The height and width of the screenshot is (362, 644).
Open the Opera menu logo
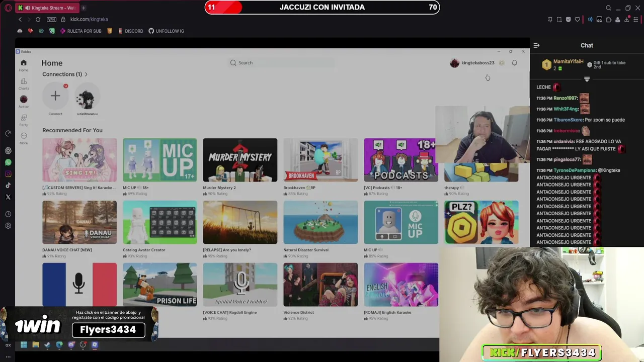8,8
